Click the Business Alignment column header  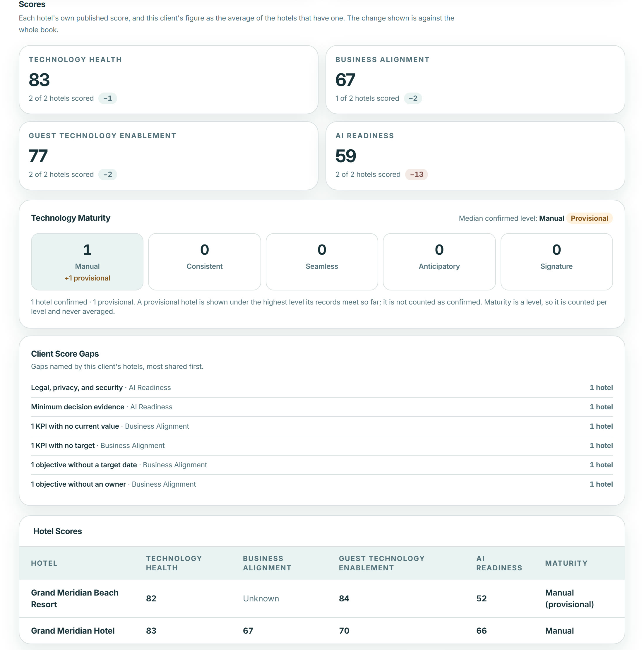[x=267, y=563]
